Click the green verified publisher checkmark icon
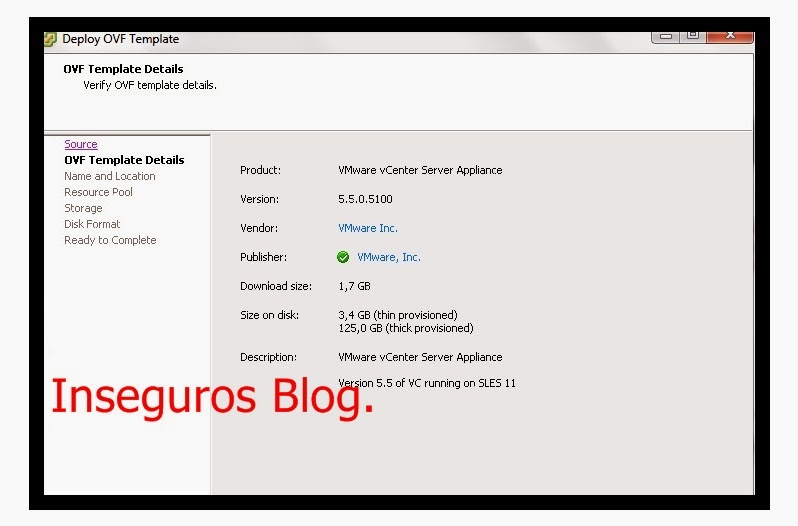This screenshot has width=798, height=526. point(343,257)
